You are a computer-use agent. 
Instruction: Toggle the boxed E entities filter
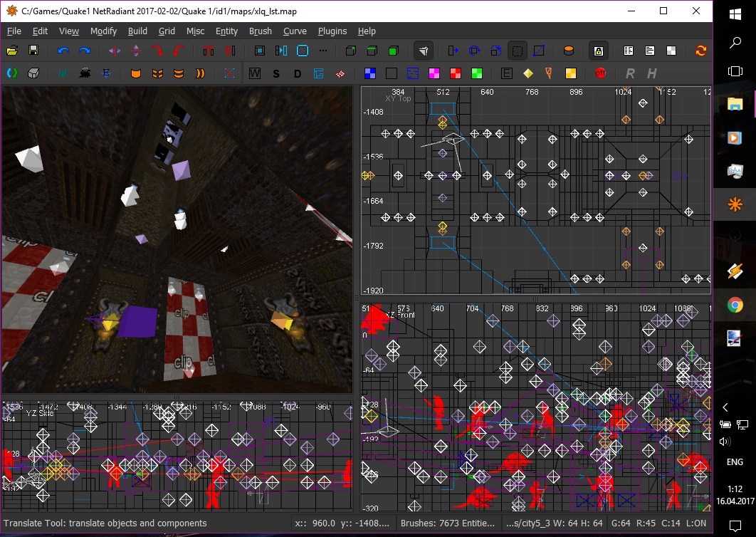[x=507, y=73]
